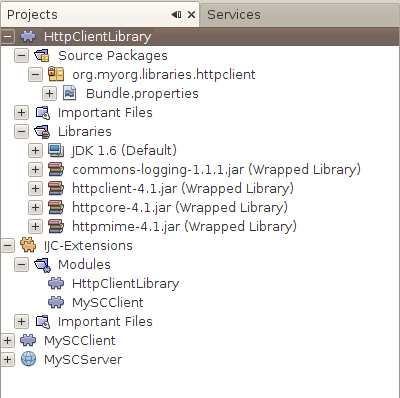Click the Libraries folder icon
The image size is (400, 398).
pos(42,132)
